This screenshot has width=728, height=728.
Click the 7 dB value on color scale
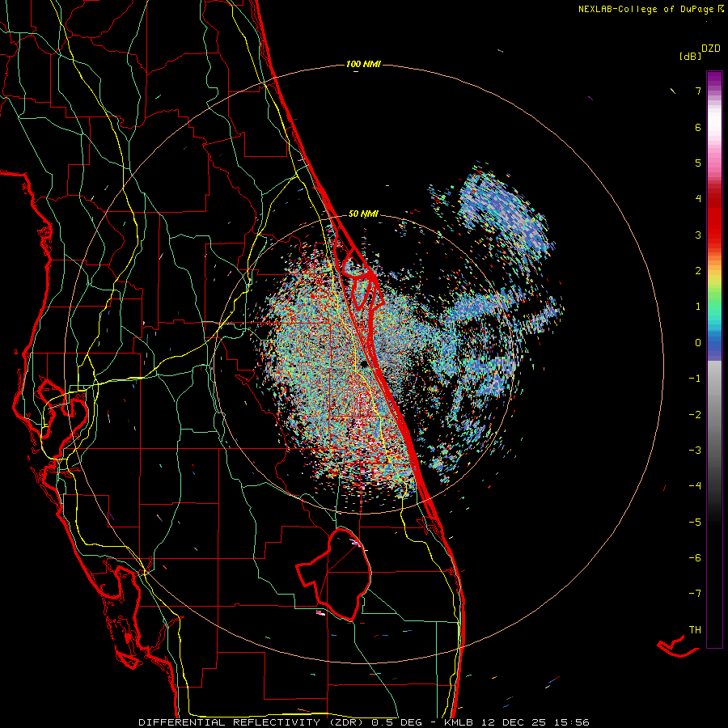pos(698,91)
